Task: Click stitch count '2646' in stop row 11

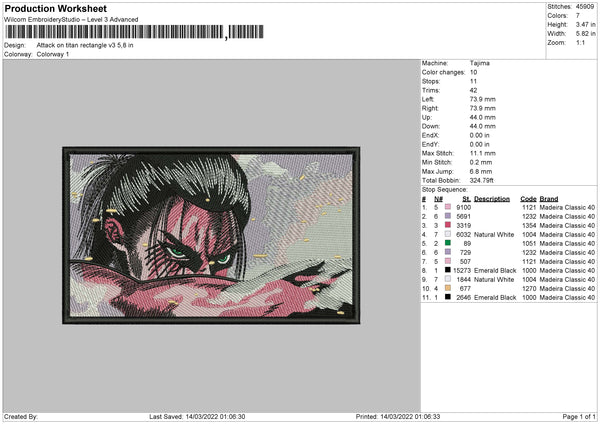Action: pos(463,297)
